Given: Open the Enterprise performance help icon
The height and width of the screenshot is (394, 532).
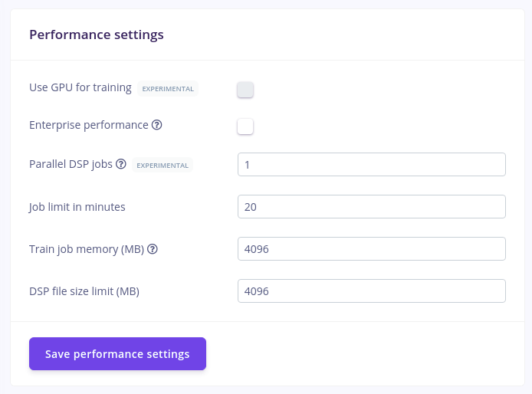Looking at the screenshot, I should coord(156,125).
